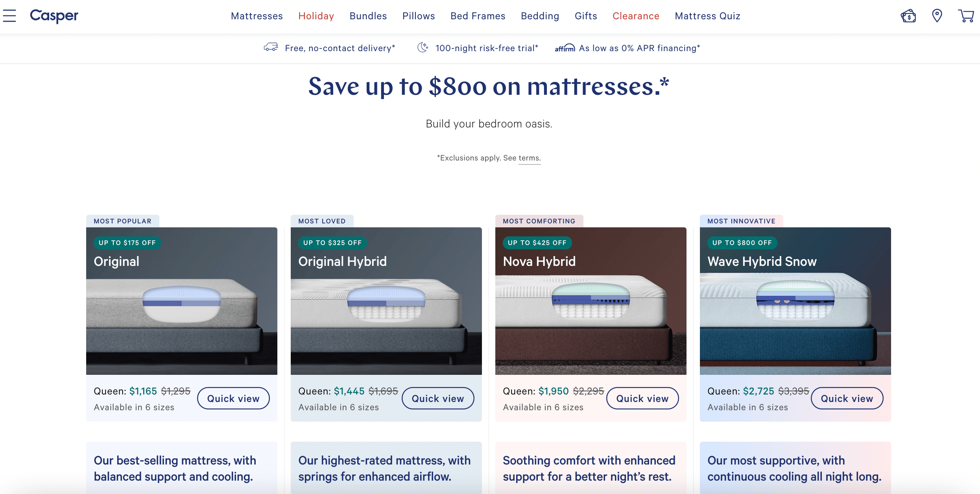
Task: Click the terms link
Action: (530, 158)
